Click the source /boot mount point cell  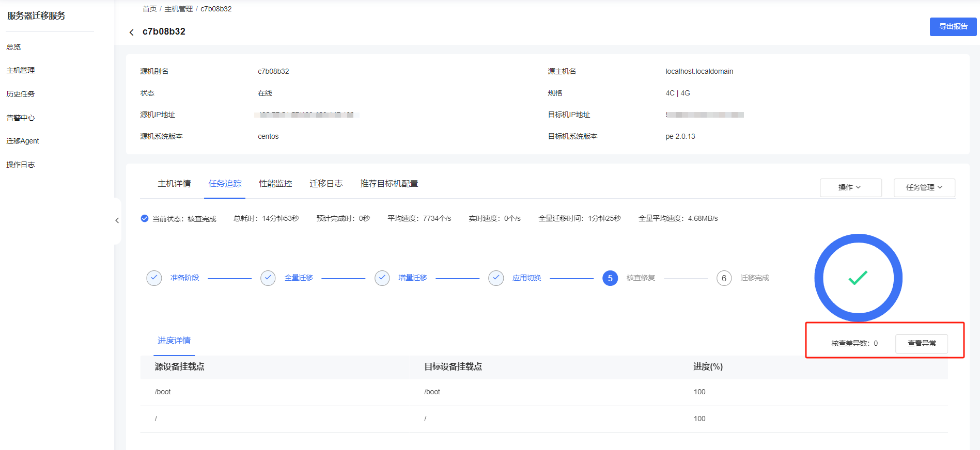tap(163, 392)
